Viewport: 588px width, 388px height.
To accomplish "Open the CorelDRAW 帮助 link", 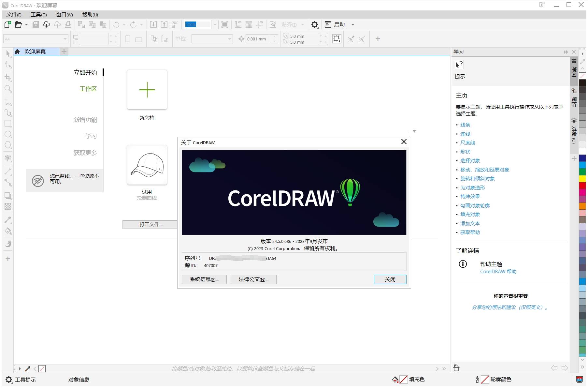I will pyautogui.click(x=498, y=272).
